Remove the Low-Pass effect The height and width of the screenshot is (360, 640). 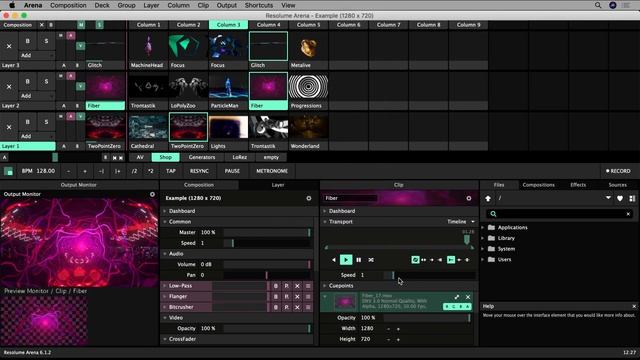pos(297,286)
